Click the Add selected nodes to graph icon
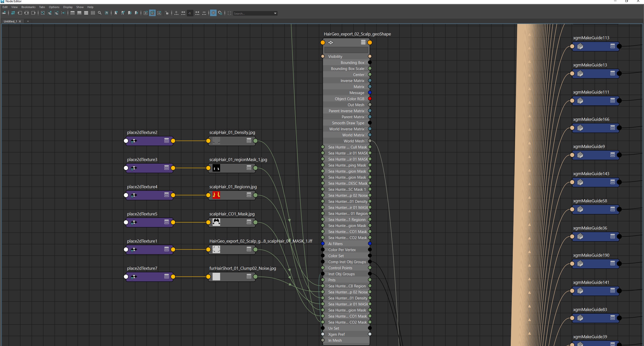 (49, 13)
